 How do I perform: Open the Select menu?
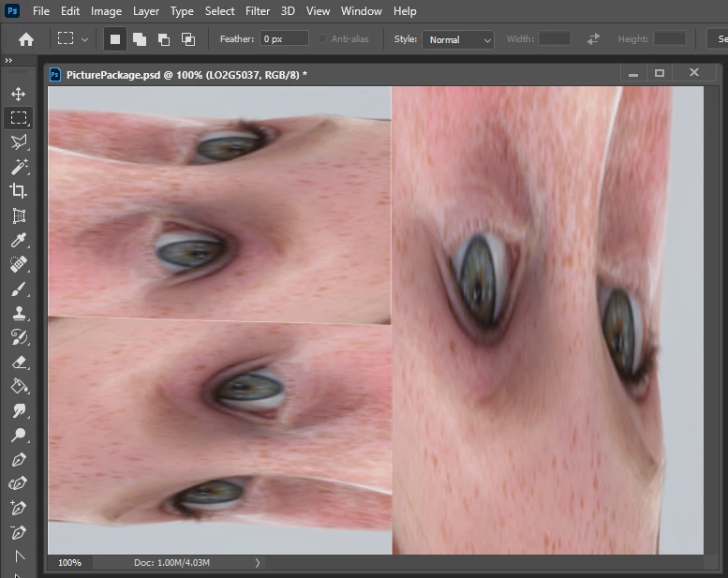(219, 11)
